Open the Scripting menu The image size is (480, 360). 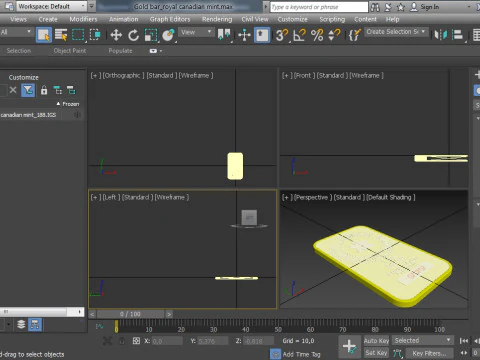pyautogui.click(x=332, y=19)
